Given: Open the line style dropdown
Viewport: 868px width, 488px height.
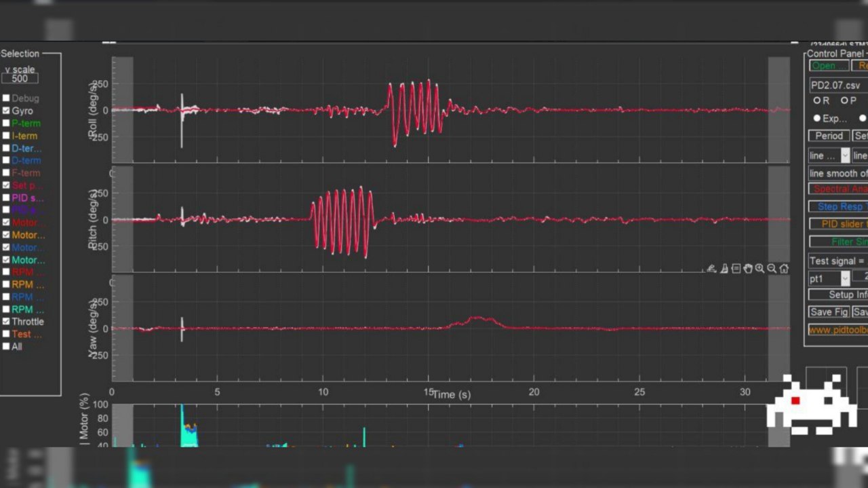Looking at the screenshot, I should click(x=829, y=155).
